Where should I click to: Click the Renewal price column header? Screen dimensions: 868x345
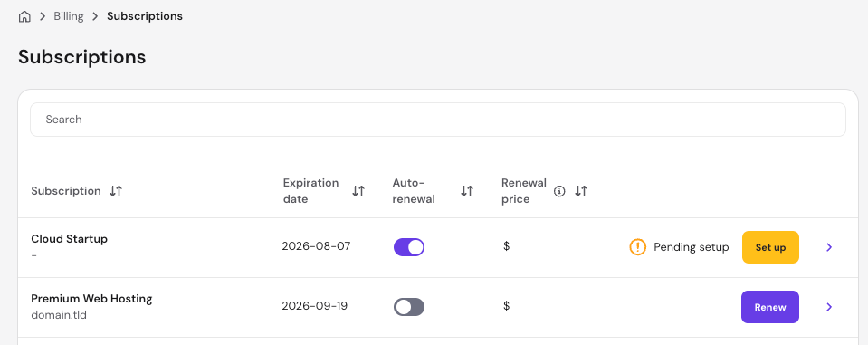tap(524, 191)
